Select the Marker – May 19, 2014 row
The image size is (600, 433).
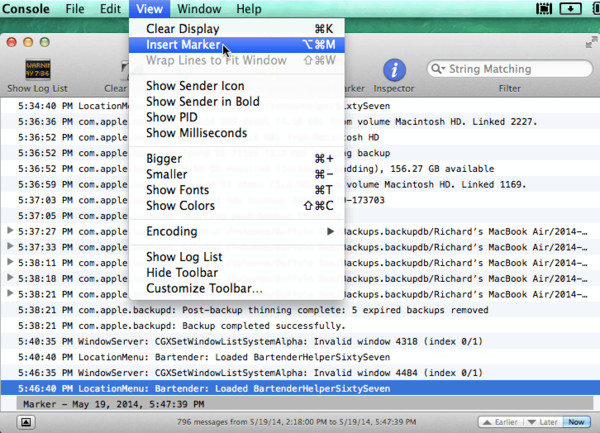click(x=305, y=404)
